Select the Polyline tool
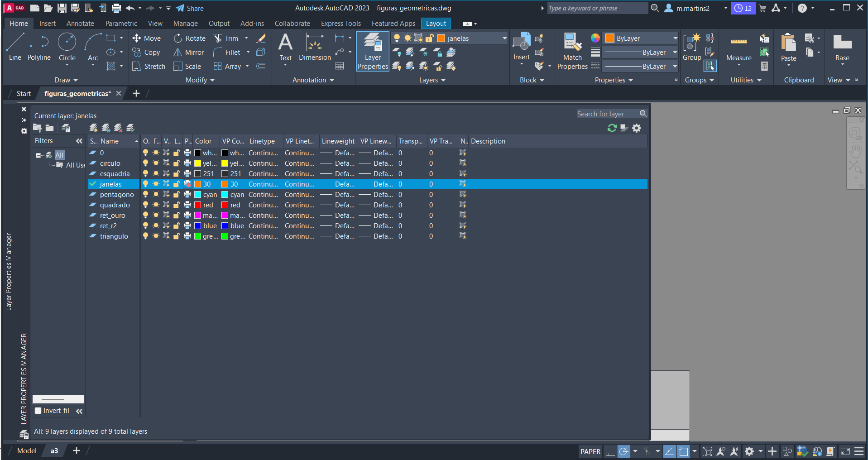 click(x=39, y=47)
